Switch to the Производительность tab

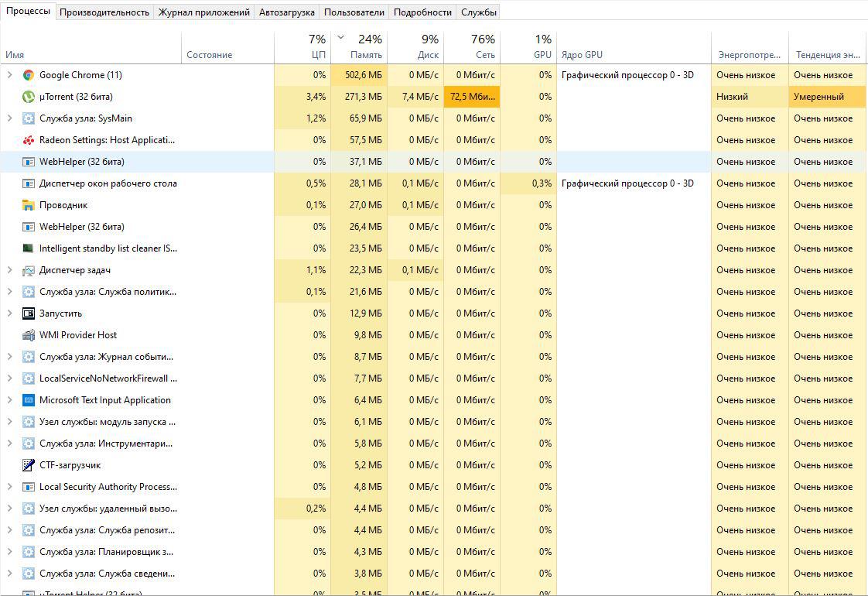104,12
